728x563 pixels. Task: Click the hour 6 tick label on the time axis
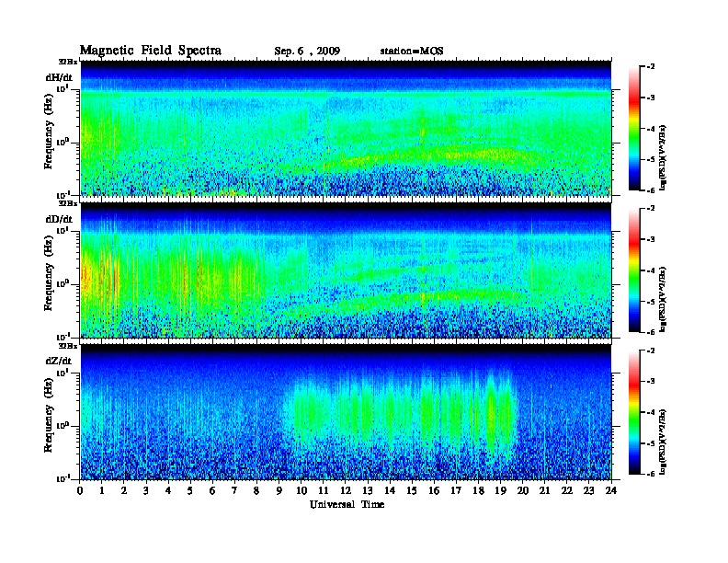[x=212, y=491]
